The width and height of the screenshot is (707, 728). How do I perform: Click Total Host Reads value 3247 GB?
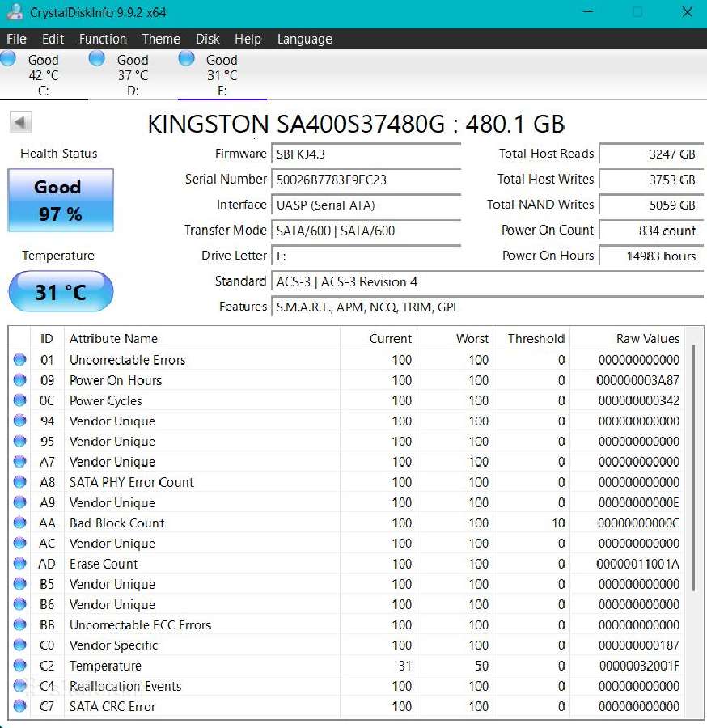[651, 154]
